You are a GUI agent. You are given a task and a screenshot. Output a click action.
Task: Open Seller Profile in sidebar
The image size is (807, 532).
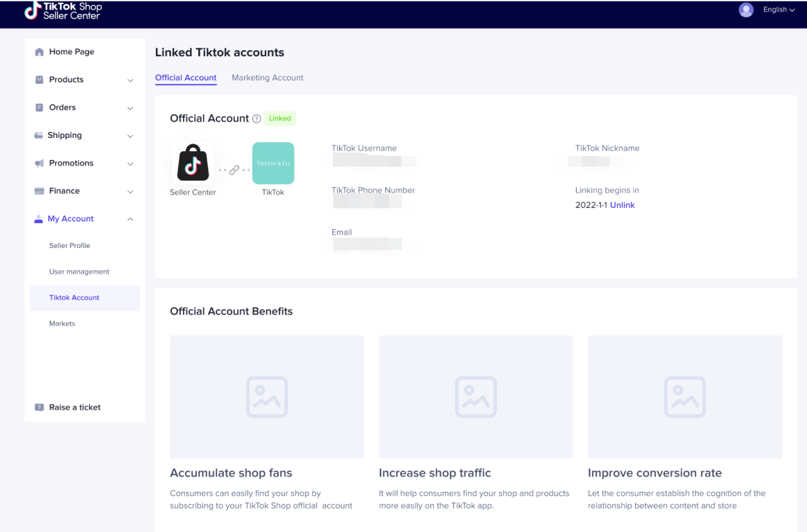69,246
